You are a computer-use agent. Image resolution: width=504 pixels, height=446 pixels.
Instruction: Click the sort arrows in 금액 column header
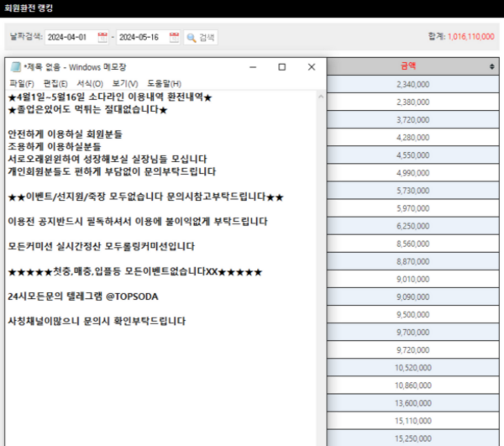point(492,66)
